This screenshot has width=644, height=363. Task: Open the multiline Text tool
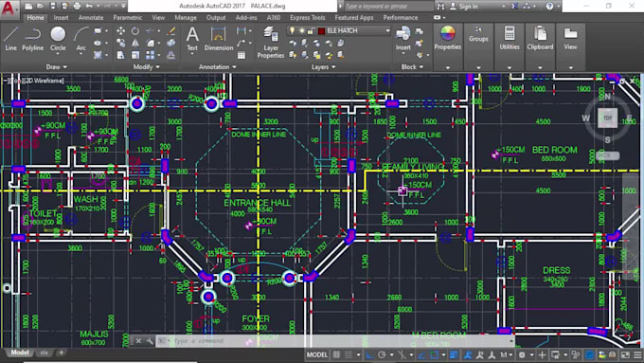[192, 39]
